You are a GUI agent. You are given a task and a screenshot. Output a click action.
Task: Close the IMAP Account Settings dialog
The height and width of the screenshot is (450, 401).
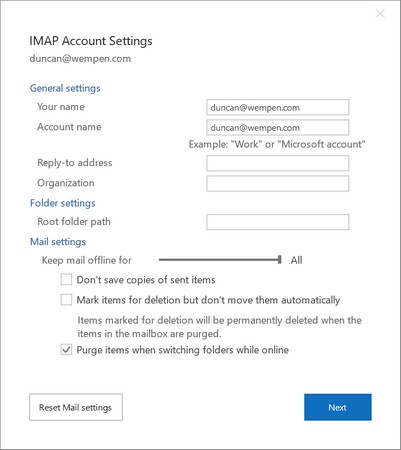coord(380,14)
